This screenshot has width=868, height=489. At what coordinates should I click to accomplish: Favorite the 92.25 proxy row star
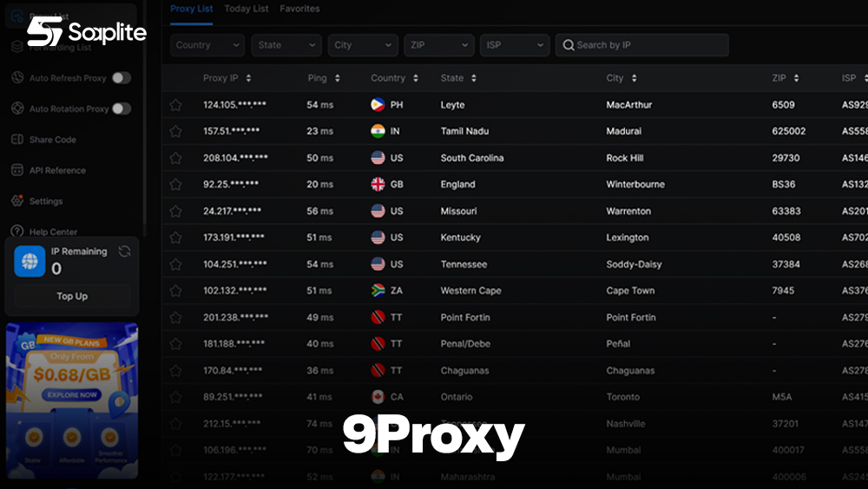[x=175, y=184]
